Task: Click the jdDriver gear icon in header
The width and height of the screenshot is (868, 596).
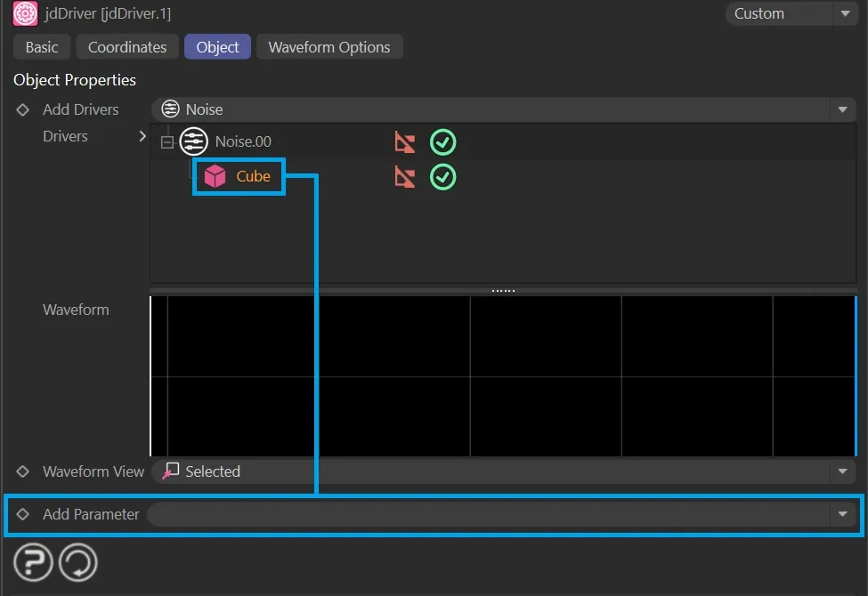Action: 25,14
